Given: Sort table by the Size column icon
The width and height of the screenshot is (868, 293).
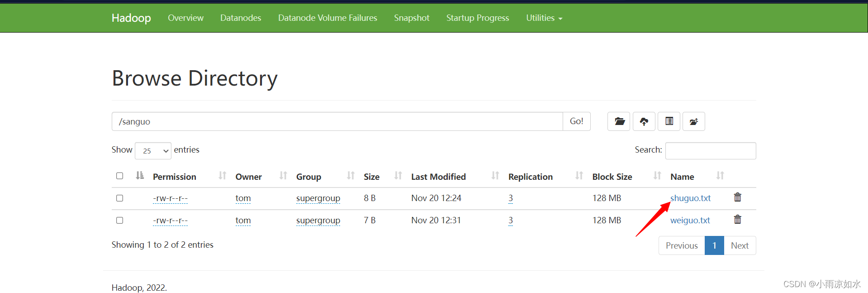Looking at the screenshot, I should click(398, 176).
